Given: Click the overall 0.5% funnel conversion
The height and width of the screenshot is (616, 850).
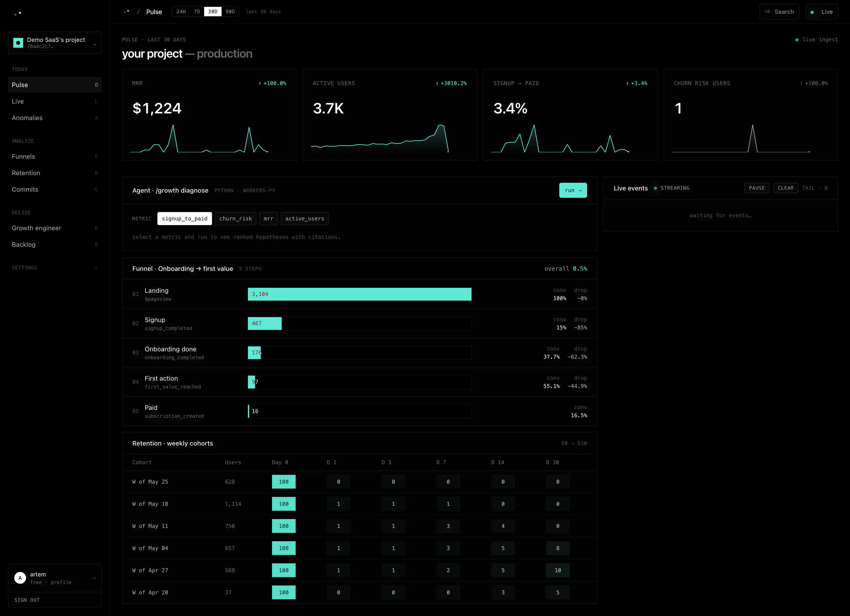Looking at the screenshot, I should click(565, 268).
